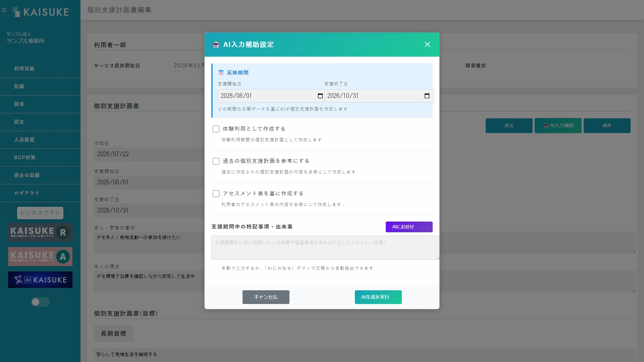Open 過去の記録 in sidebar
This screenshot has width=644, height=362.
coord(40,175)
